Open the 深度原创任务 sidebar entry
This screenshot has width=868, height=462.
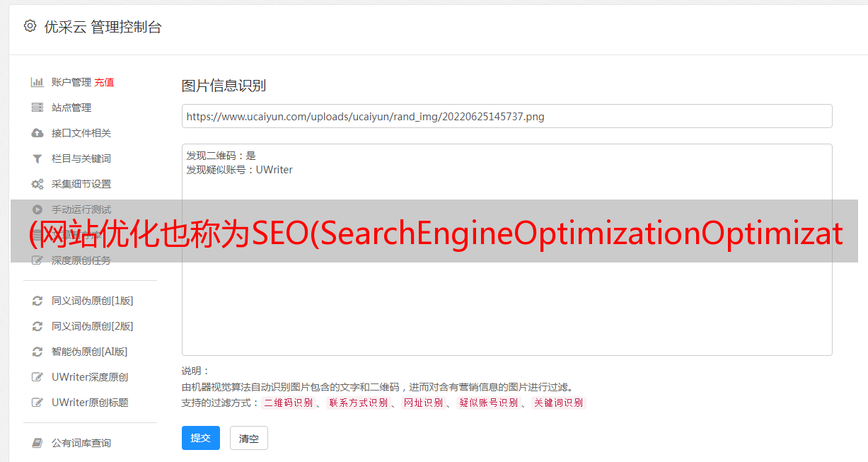coord(81,260)
